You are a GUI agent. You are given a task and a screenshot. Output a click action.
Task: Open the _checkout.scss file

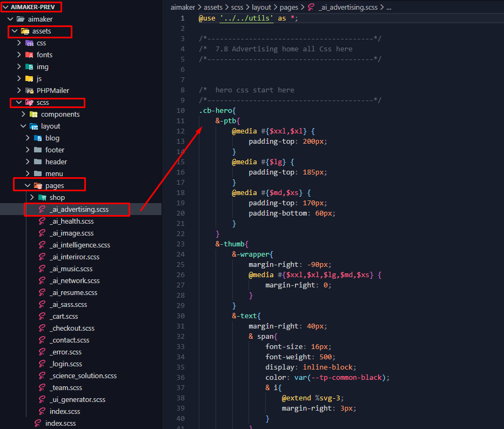click(72, 329)
